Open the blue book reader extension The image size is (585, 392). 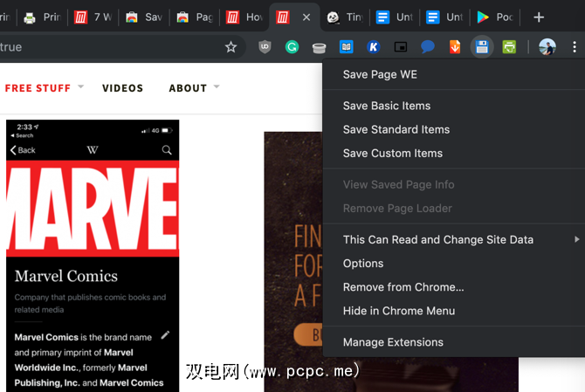pyautogui.click(x=347, y=47)
